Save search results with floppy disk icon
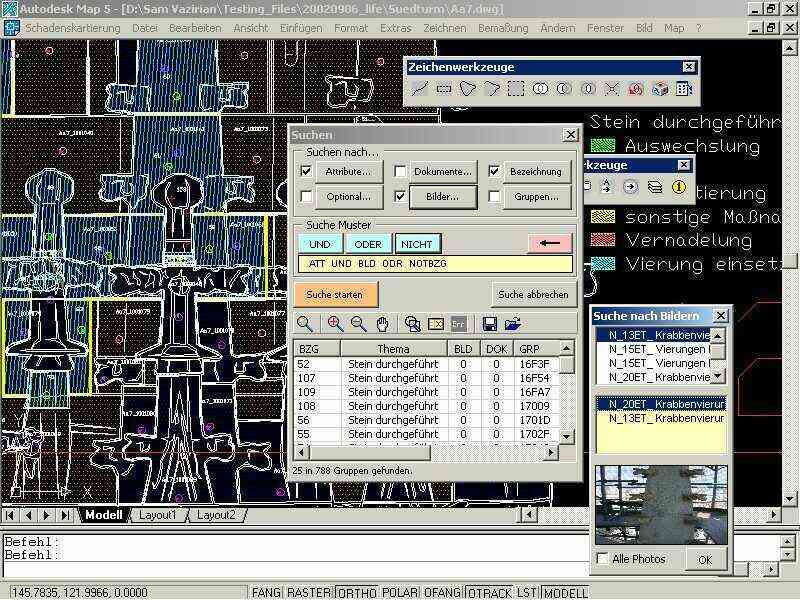This screenshot has width=800, height=600. [489, 324]
